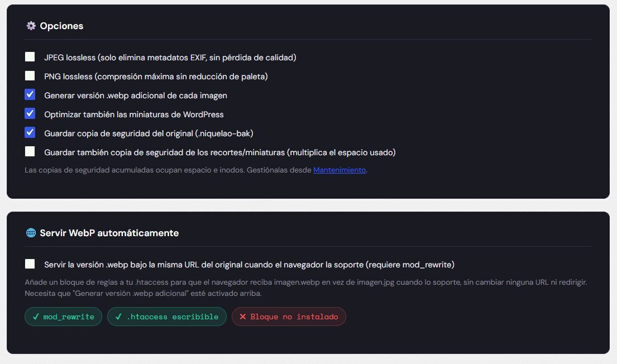Uncheck Optimizar también las miniaturas de WordPress
The image size is (617, 364).
pos(30,113)
